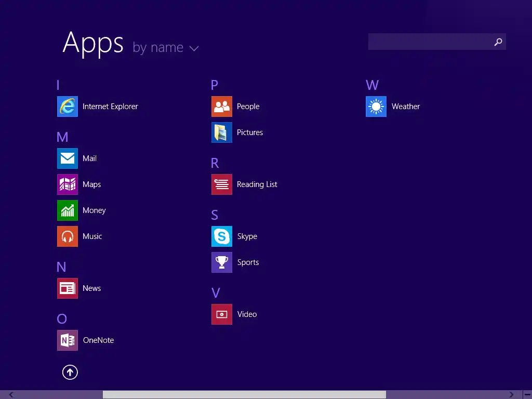Click the scrollbar right arrow
This screenshot has width=532, height=399.
coord(511,395)
